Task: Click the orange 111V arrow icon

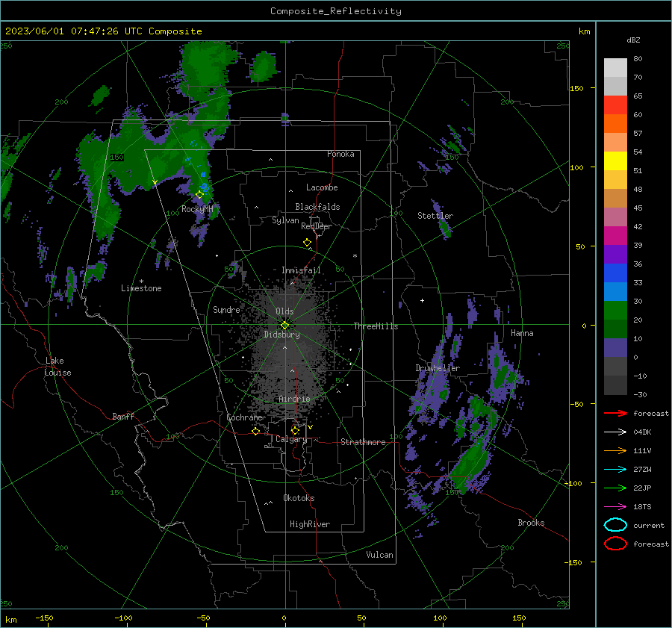Action: coord(615,450)
